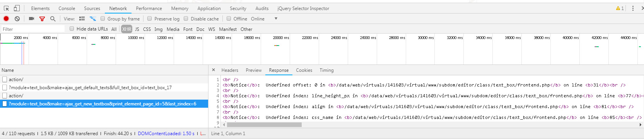
Task: Open the Console panel tab
Action: [67, 8]
